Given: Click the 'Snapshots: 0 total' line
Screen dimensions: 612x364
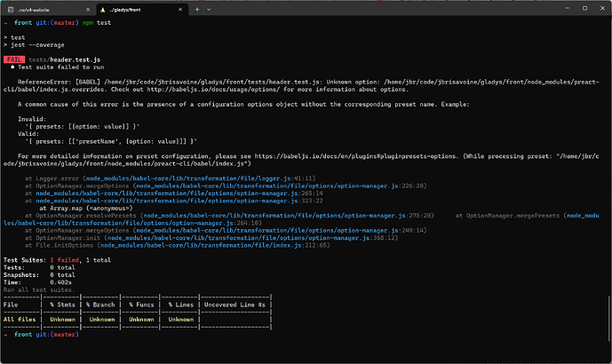Looking at the screenshot, I should click(x=39, y=274).
